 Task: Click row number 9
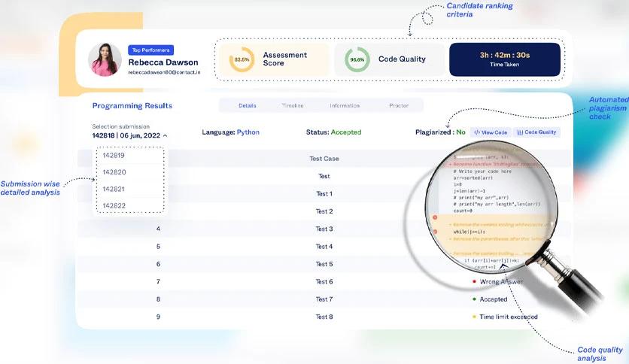(158, 317)
